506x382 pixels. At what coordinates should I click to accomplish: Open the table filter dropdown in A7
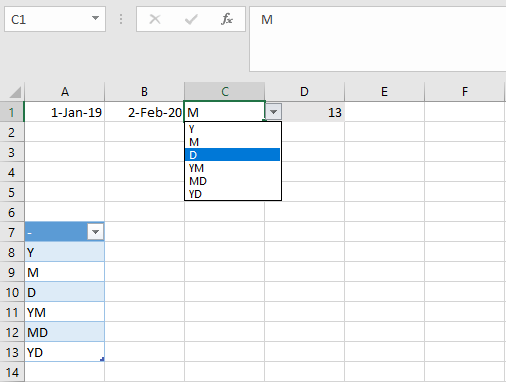95,232
